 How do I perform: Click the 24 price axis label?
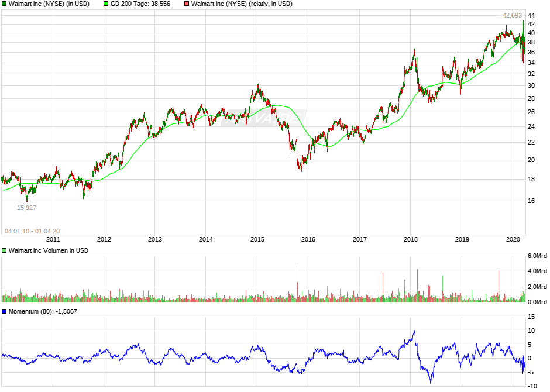pyautogui.click(x=531, y=126)
